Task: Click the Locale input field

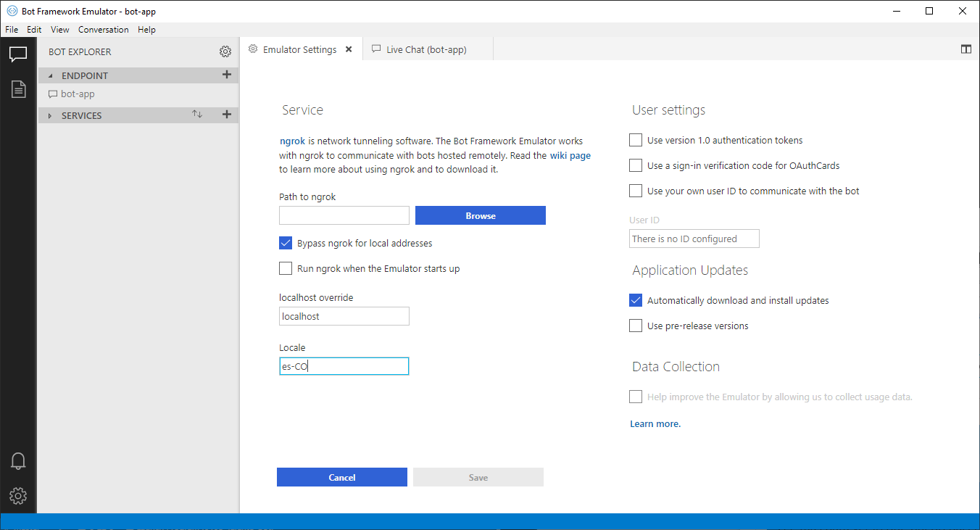Action: [344, 366]
